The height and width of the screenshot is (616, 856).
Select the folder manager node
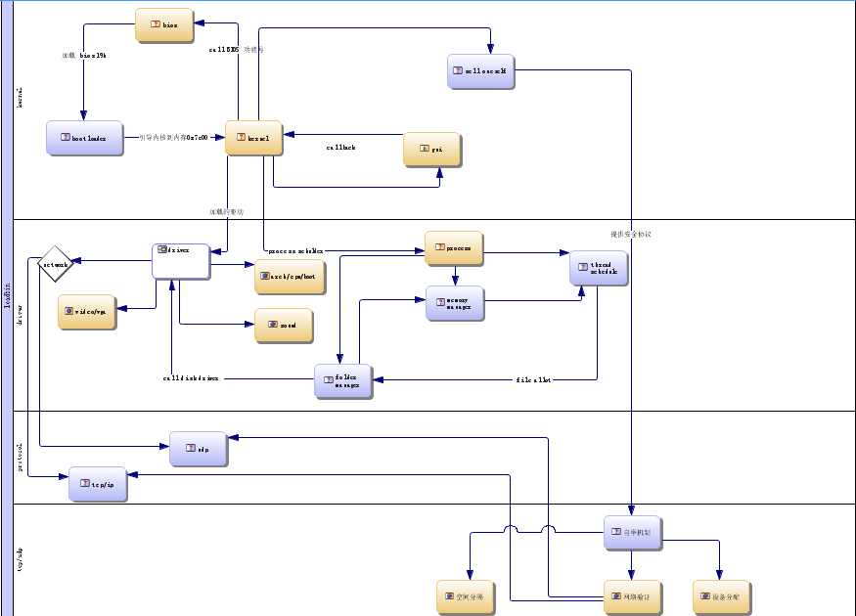tap(343, 380)
